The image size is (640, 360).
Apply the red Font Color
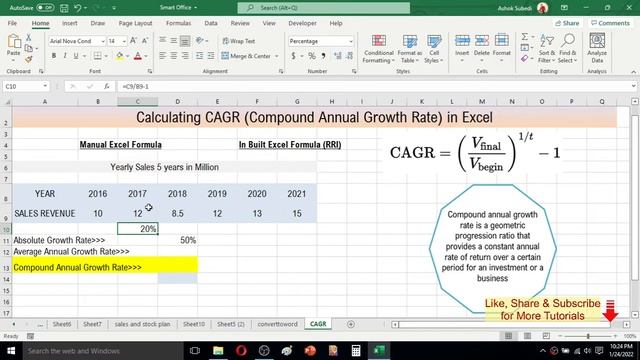tap(138, 56)
